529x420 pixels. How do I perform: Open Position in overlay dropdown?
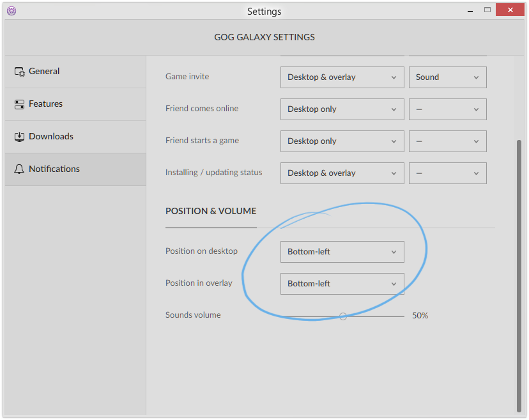[342, 284]
